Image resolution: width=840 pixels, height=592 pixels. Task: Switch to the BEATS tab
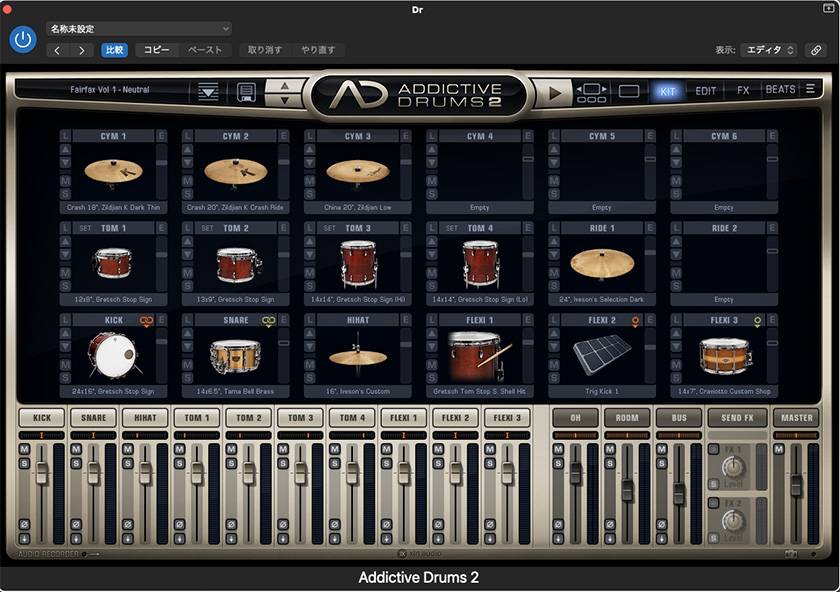(x=781, y=89)
